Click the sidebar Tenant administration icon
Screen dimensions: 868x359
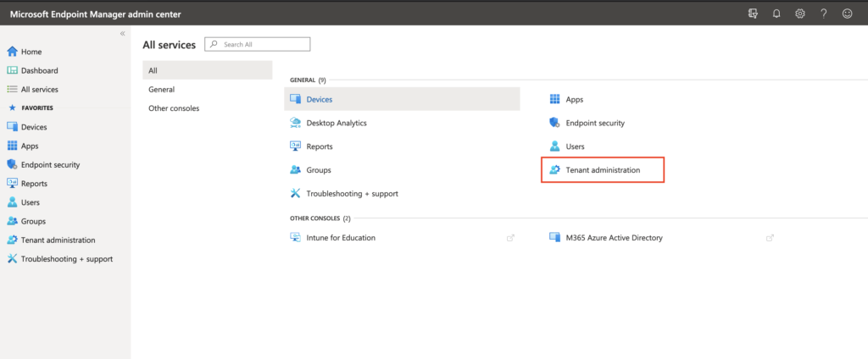tap(12, 240)
